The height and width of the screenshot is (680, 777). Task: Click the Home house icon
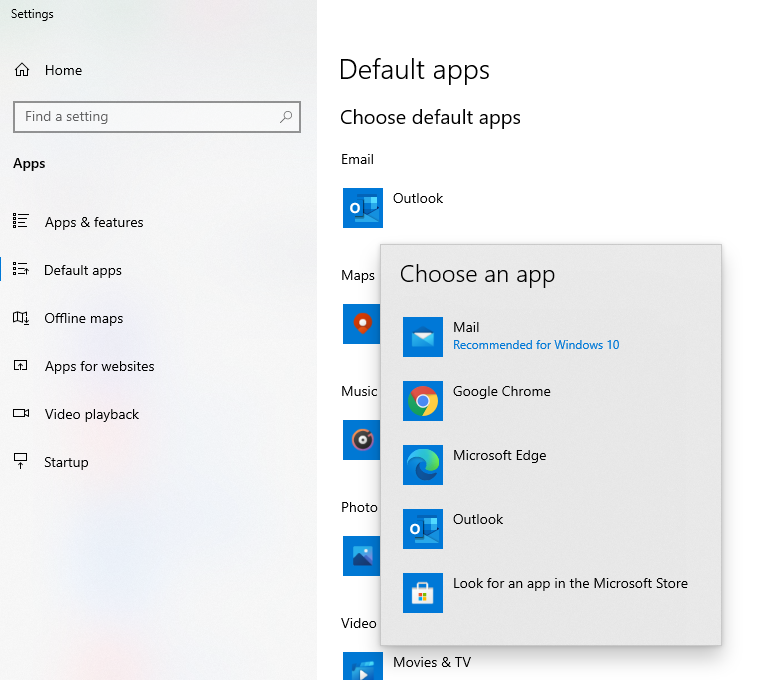[22, 70]
